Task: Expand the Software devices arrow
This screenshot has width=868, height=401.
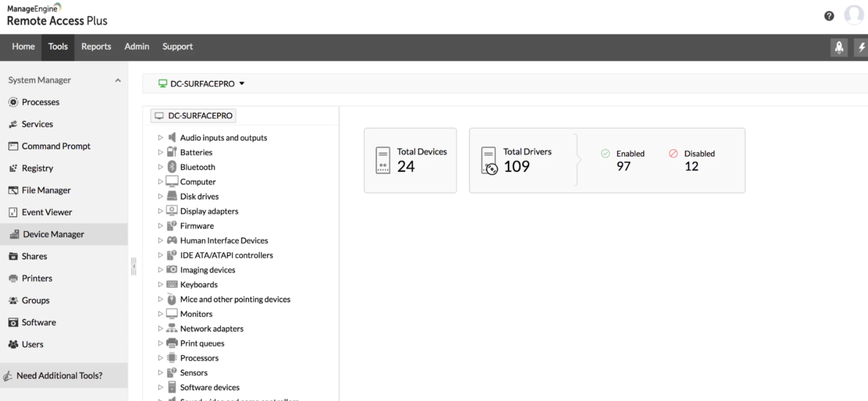Action: (160, 387)
